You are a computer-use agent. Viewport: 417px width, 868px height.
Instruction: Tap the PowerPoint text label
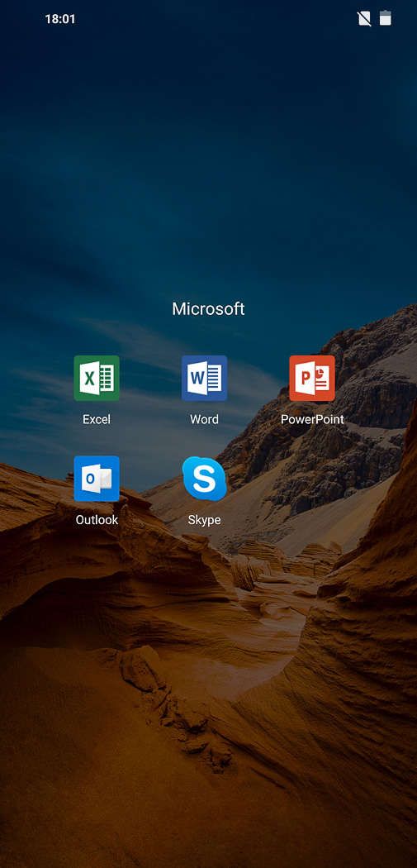312,419
